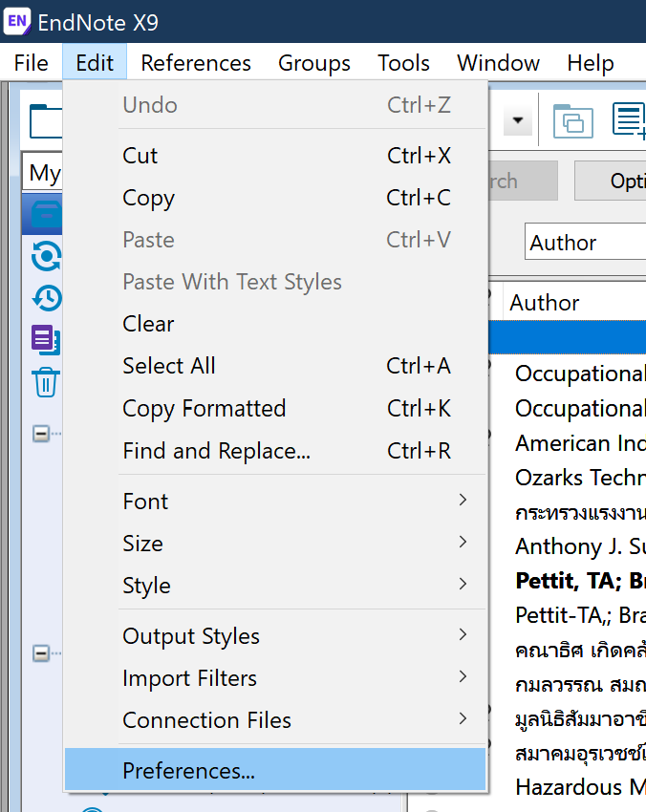Click the My Library sidebar header
The height and width of the screenshot is (812, 646).
(42, 172)
